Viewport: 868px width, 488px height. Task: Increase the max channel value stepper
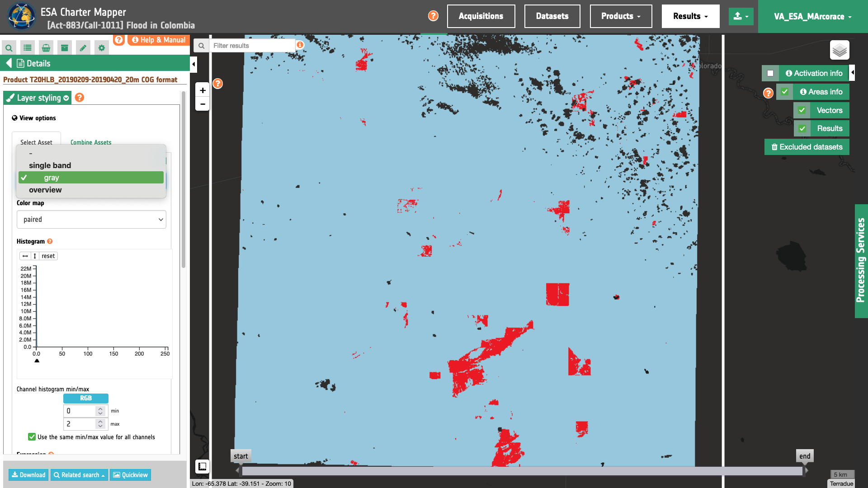tap(100, 422)
